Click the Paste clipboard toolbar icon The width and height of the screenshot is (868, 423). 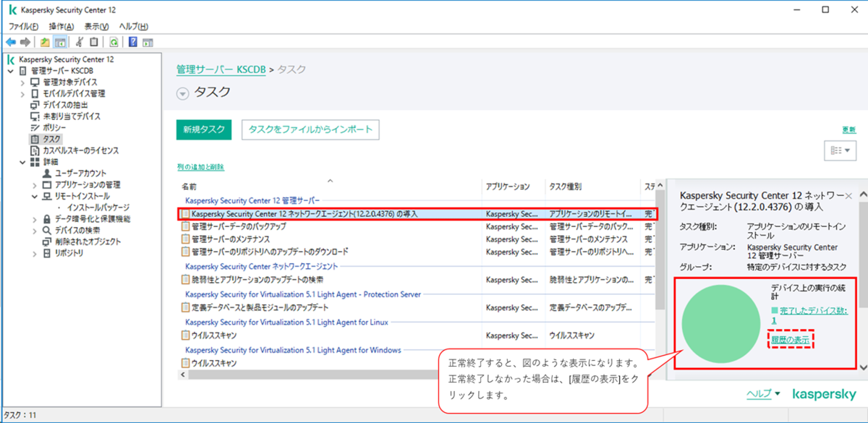coord(94,42)
